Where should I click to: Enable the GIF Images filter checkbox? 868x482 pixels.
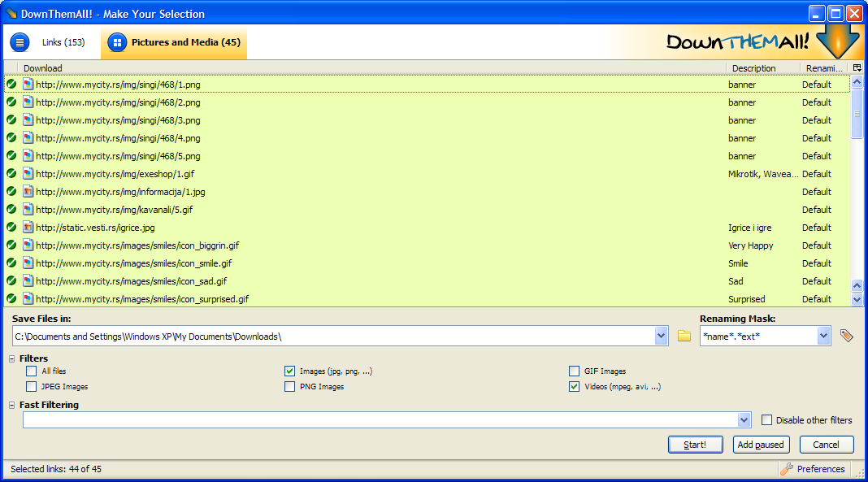point(574,371)
